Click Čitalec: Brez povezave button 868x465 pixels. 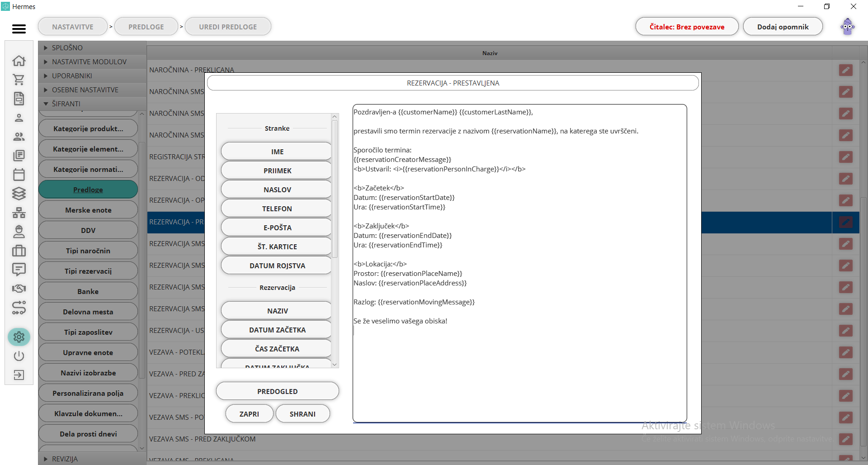coord(687,27)
